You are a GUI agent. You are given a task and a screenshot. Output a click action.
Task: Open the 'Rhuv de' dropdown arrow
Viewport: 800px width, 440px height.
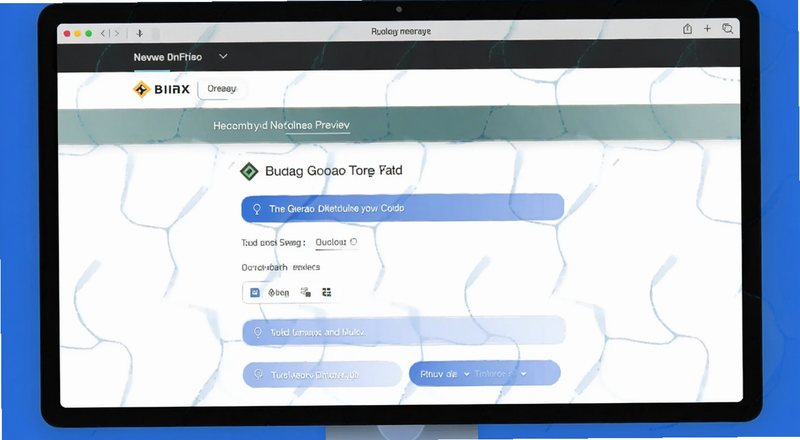point(466,374)
